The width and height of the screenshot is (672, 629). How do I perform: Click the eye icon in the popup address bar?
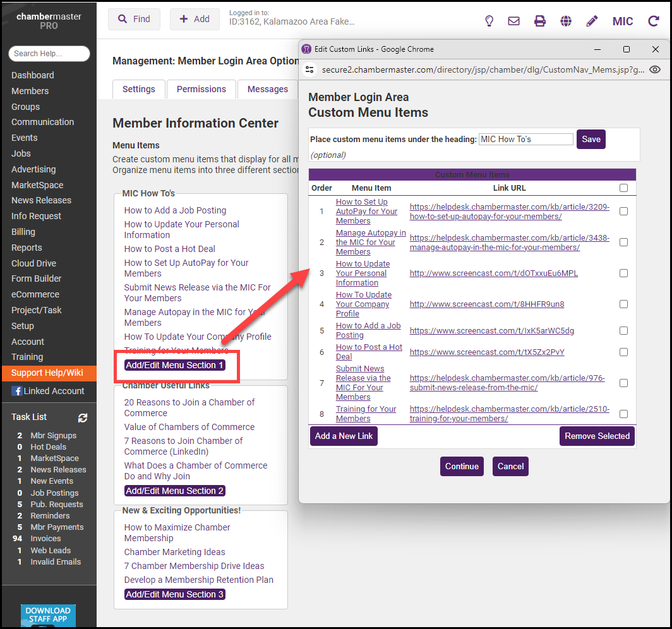coord(655,69)
